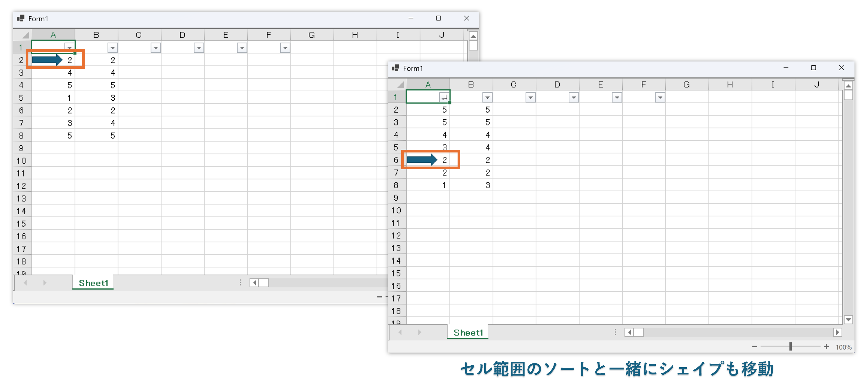Click cell A5 with value 1, back window
868x383 pixels.
pos(53,98)
